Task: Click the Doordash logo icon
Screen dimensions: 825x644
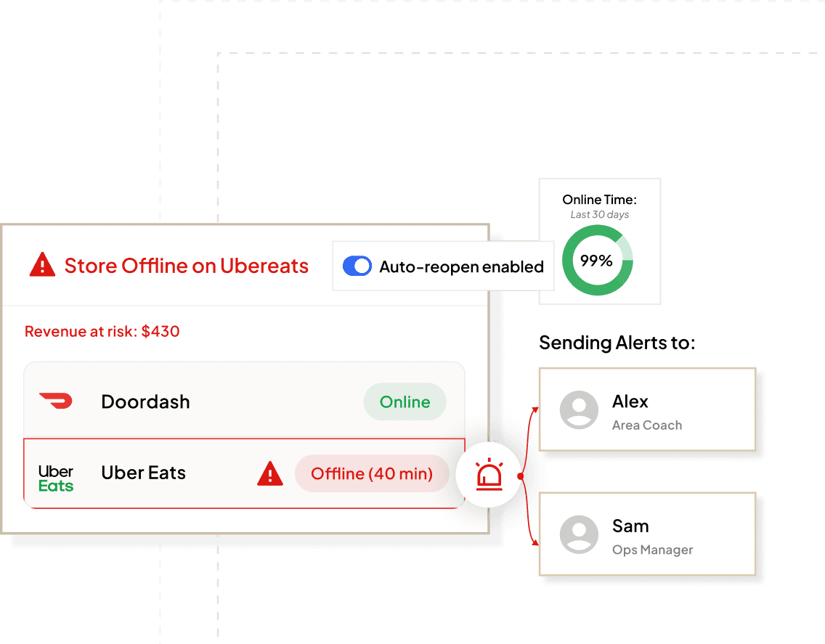Action: (56, 401)
